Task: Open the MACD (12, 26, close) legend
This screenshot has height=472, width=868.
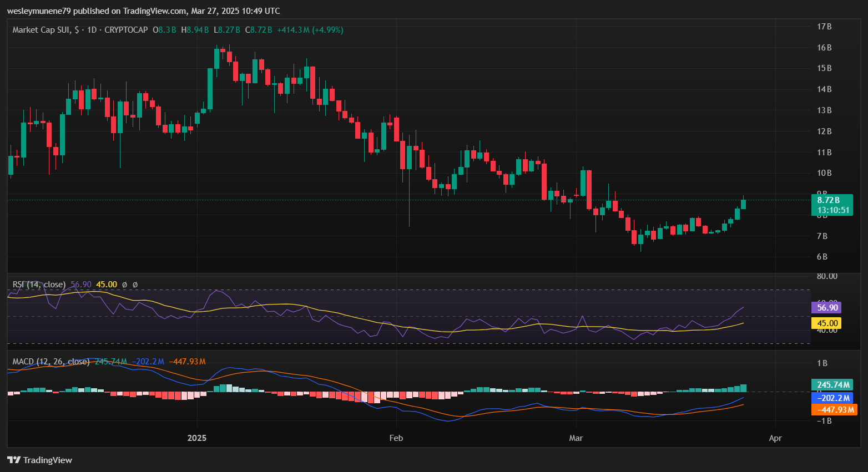Action: pyautogui.click(x=51, y=362)
